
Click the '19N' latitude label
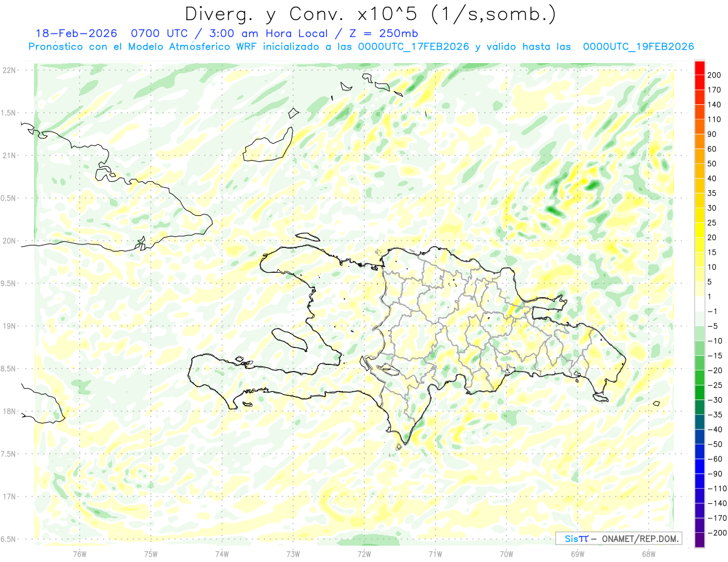(9, 326)
